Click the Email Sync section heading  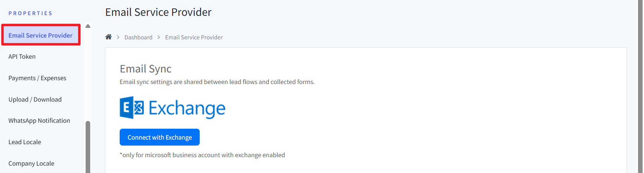[146, 69]
